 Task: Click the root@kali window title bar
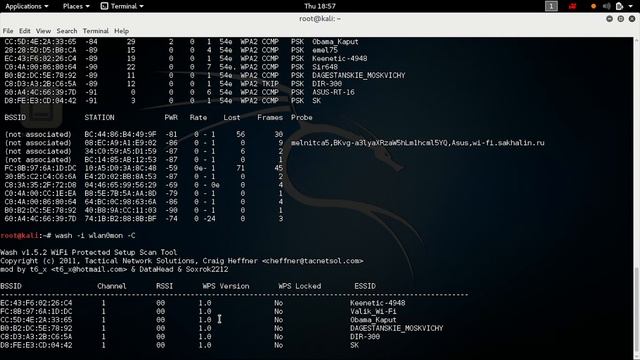click(x=320, y=19)
